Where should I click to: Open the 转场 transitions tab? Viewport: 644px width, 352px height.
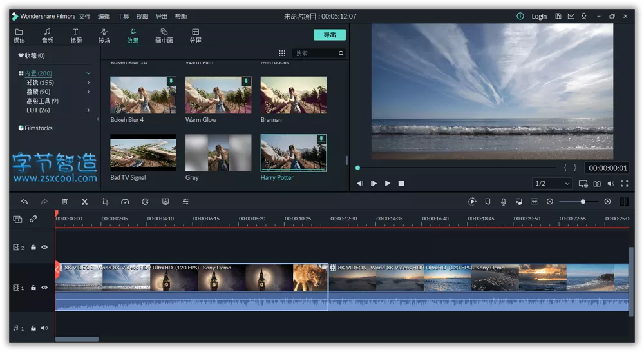(x=104, y=35)
